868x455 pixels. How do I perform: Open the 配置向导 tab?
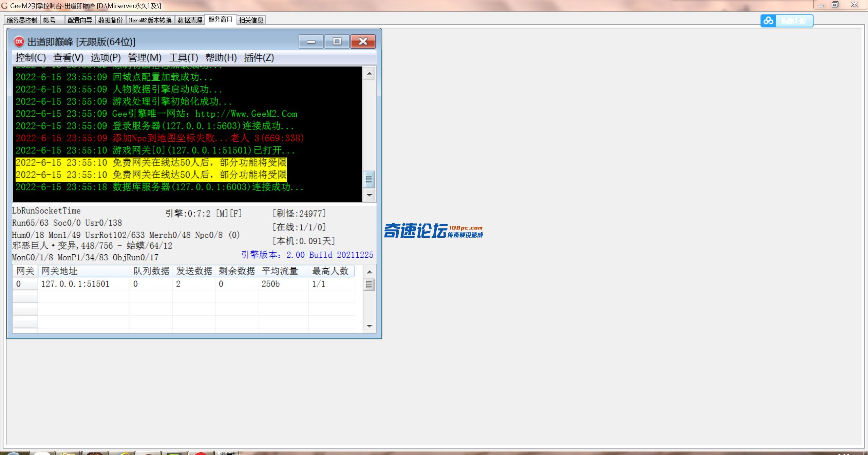point(80,20)
